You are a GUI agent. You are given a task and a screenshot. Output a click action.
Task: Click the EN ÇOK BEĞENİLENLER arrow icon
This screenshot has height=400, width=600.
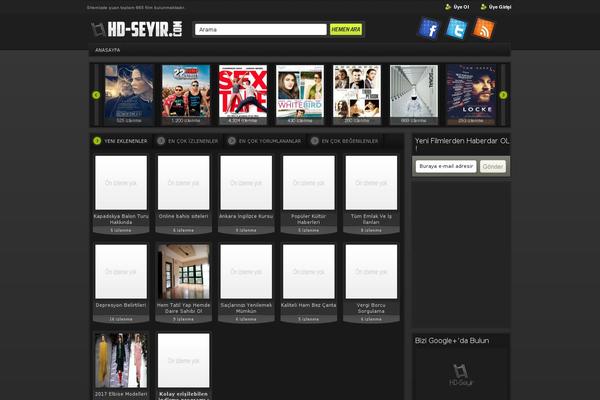click(x=315, y=141)
